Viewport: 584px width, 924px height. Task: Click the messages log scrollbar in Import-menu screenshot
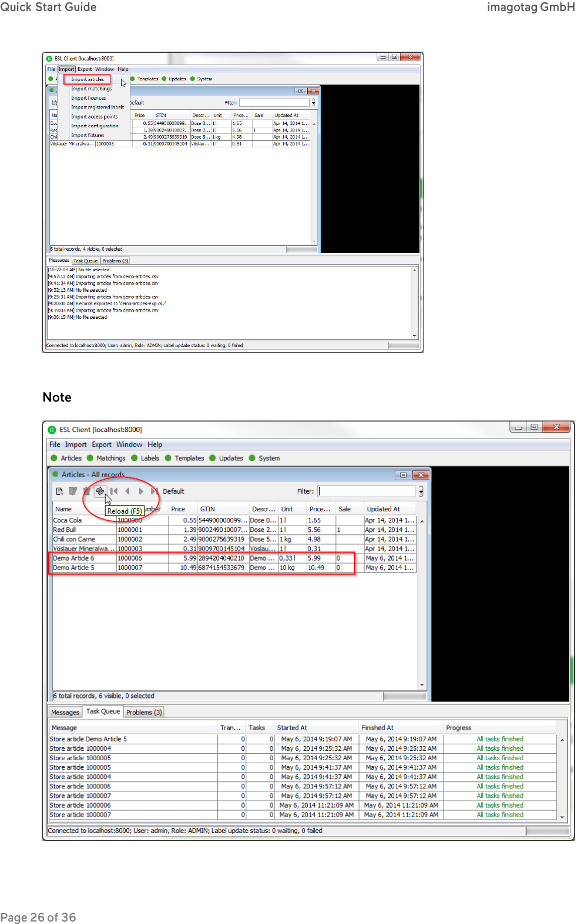(x=415, y=303)
